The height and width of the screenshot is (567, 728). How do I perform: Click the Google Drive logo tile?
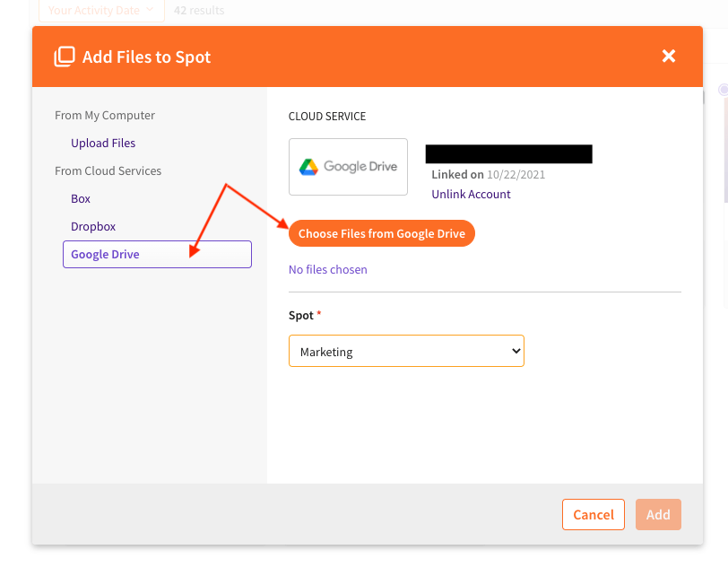[x=348, y=167]
